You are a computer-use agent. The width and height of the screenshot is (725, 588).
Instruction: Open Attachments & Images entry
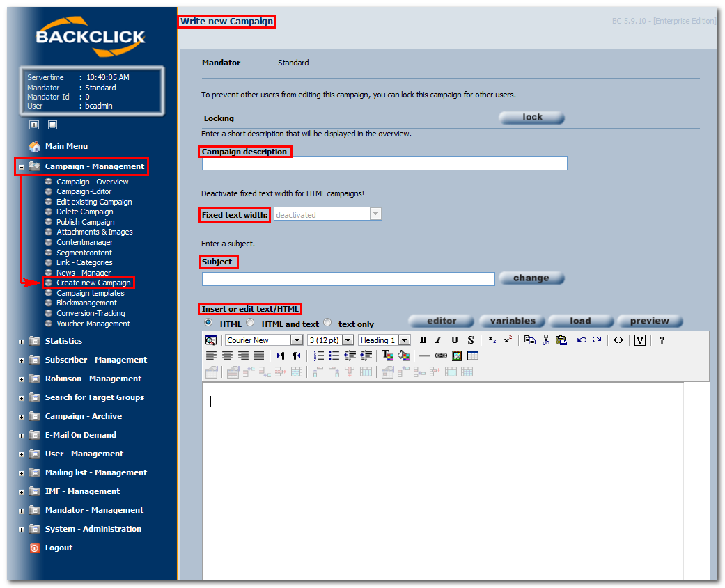pos(94,232)
